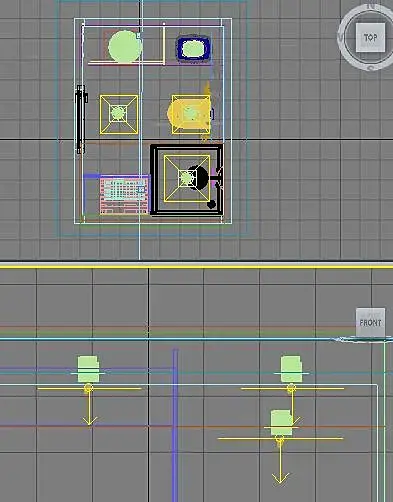Select the filled yellow light in Top view
This screenshot has width=393, height=502.
(191, 114)
